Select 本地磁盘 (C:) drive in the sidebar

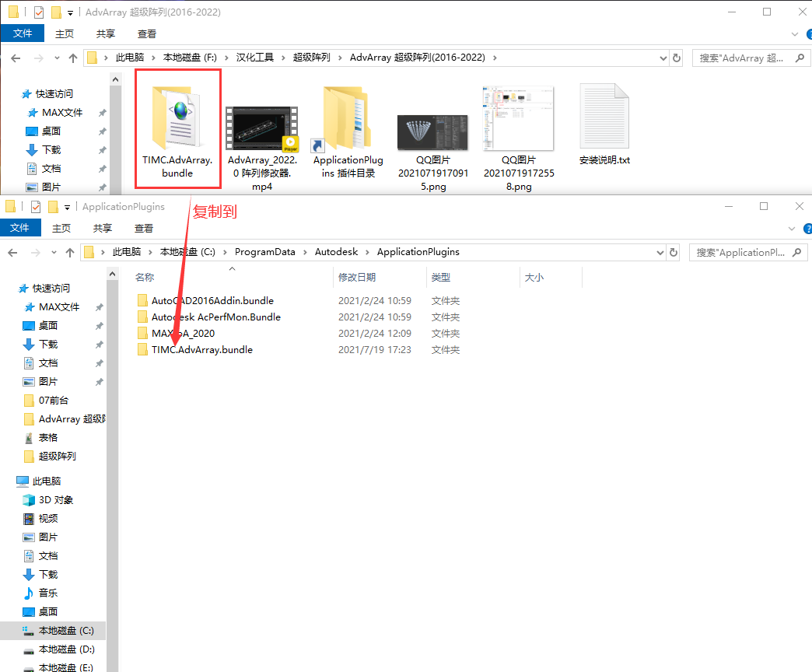click(66, 631)
